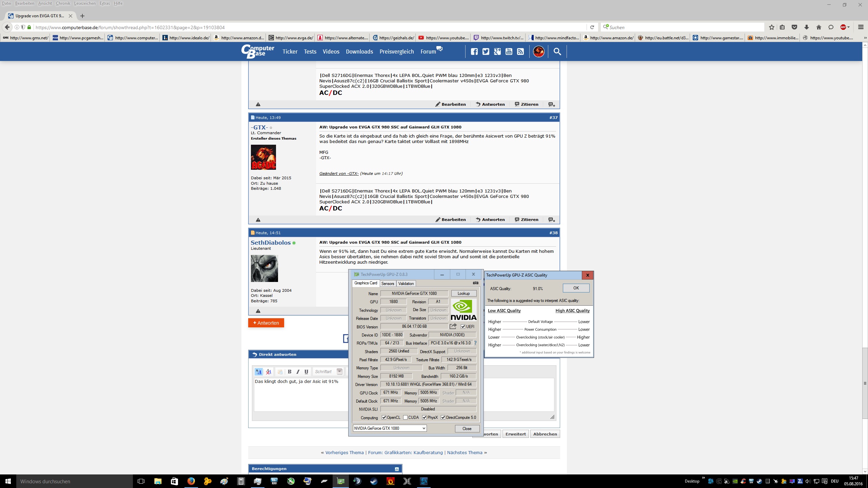The height and width of the screenshot is (488, 868).
Task: Click the Windows durchsuchen search box
Action: click(74, 481)
